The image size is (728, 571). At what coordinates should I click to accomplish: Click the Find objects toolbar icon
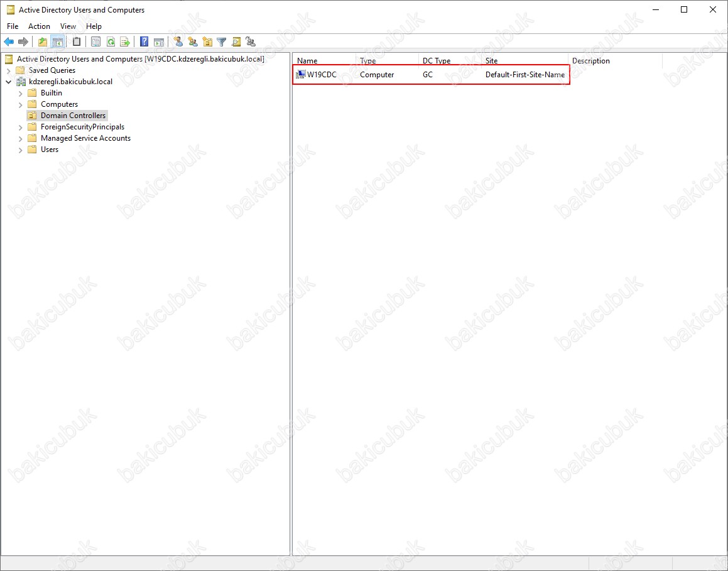click(x=236, y=42)
